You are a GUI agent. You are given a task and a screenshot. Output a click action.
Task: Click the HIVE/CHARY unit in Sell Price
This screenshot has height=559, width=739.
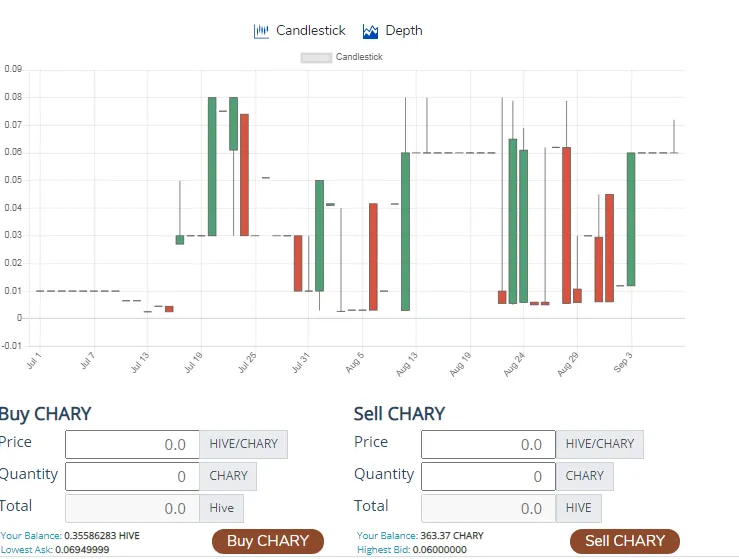(x=599, y=444)
